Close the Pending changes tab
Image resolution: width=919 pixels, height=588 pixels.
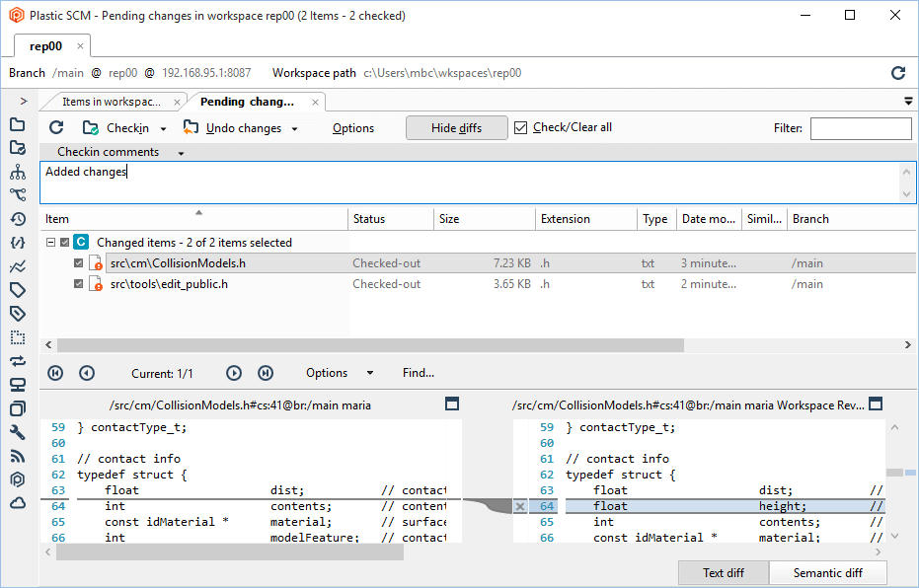coord(315,103)
